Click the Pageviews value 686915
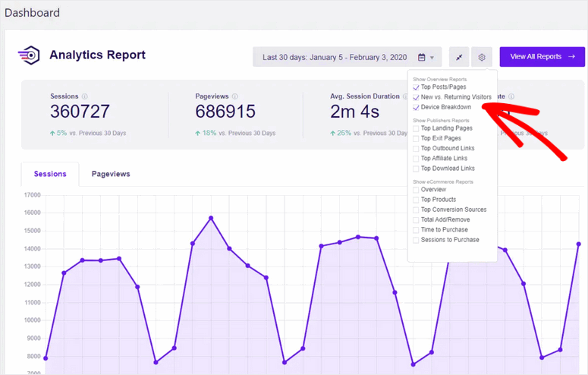 click(x=225, y=112)
